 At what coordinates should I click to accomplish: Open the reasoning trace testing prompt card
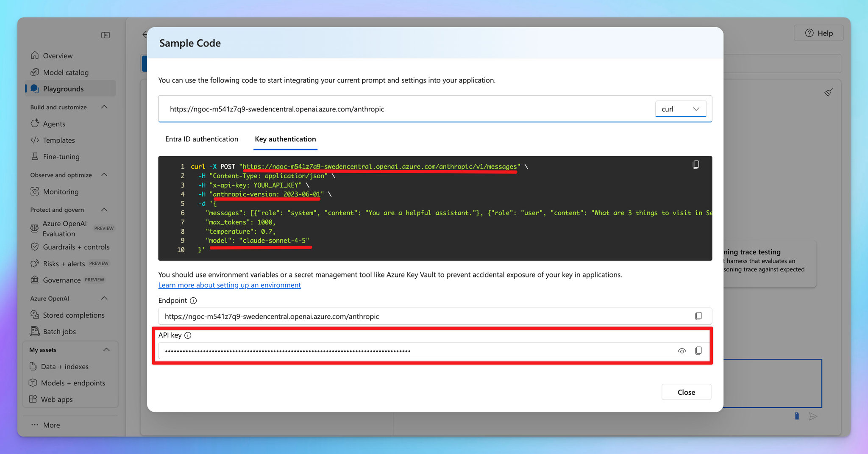click(770, 264)
